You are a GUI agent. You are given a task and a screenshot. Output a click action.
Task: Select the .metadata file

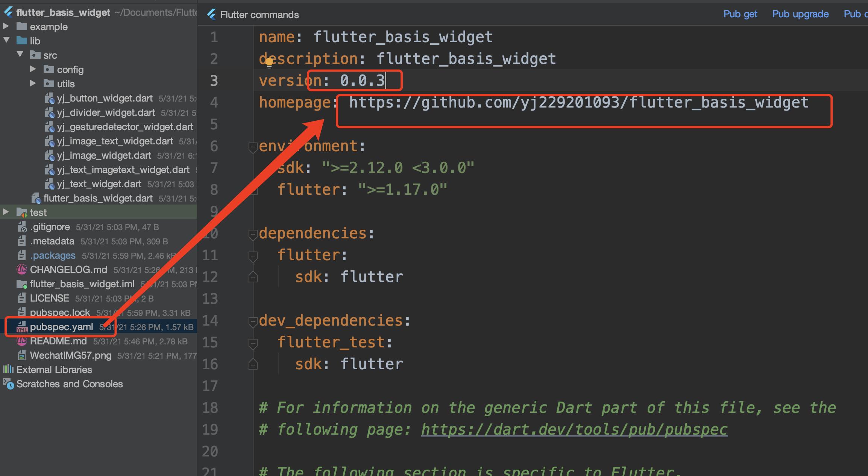[52, 241]
